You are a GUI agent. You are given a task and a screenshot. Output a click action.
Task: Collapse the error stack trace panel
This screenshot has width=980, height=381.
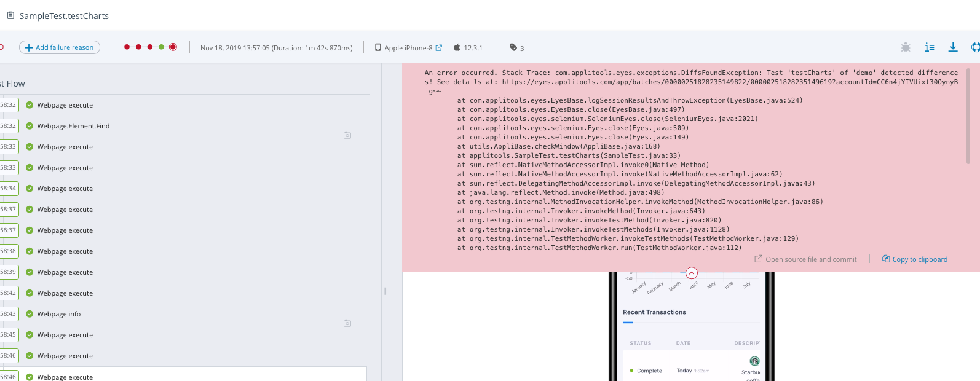point(692,273)
